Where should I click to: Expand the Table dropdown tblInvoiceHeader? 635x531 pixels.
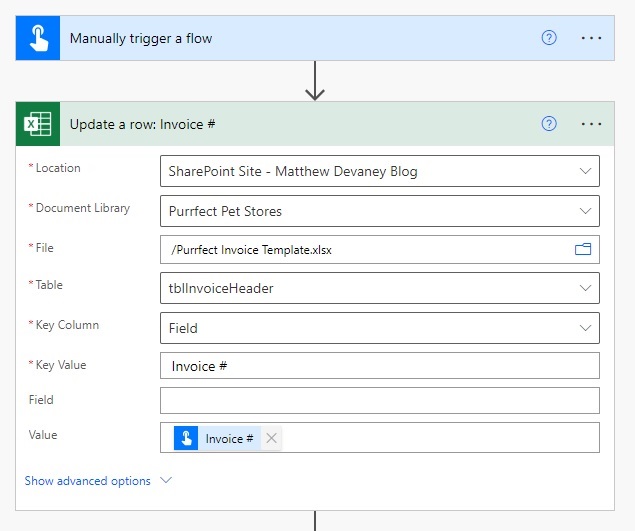pos(585,288)
